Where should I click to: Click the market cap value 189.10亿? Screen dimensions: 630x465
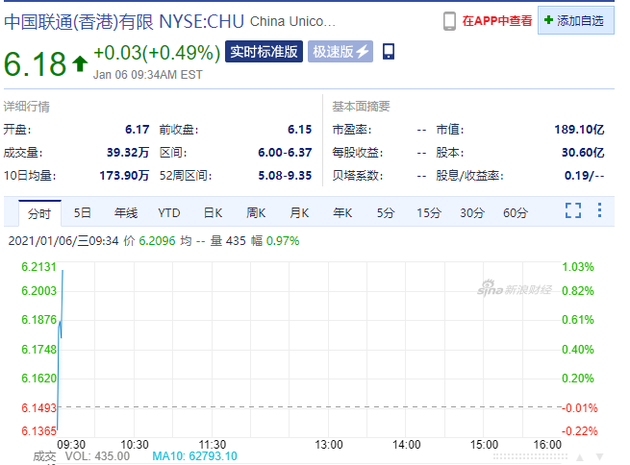[579, 129]
